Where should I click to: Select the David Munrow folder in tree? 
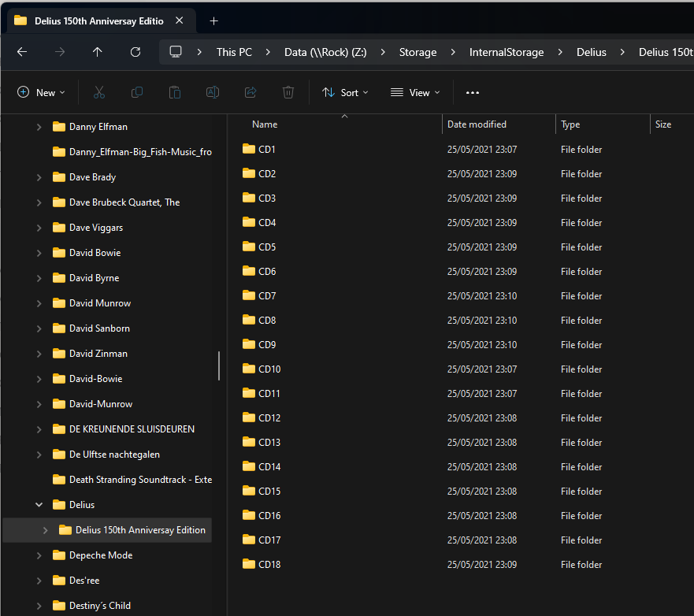click(100, 303)
